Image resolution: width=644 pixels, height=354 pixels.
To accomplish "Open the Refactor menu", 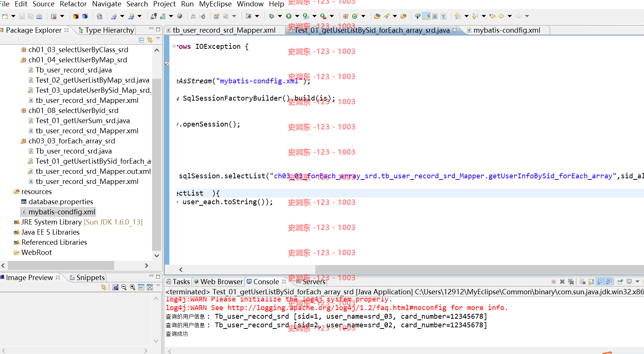I will coord(73,4).
